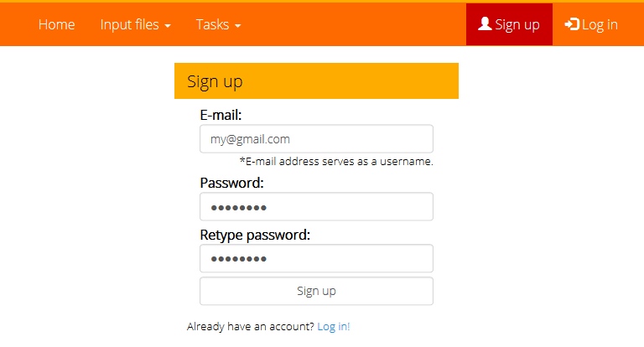Click the user silhouette icon in navbar
This screenshot has width=644, height=347.
coord(485,24)
